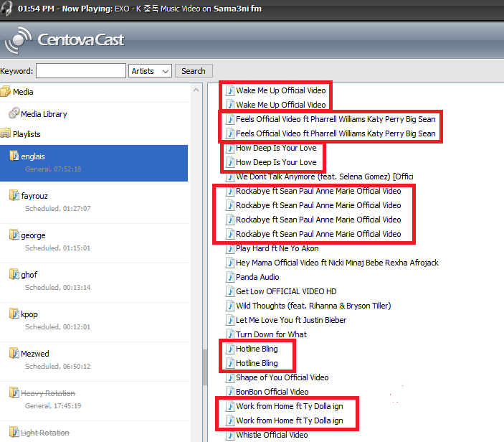Click the music file icon beside BonBon Official Video
This screenshot has width=504, height=442.
(230, 392)
